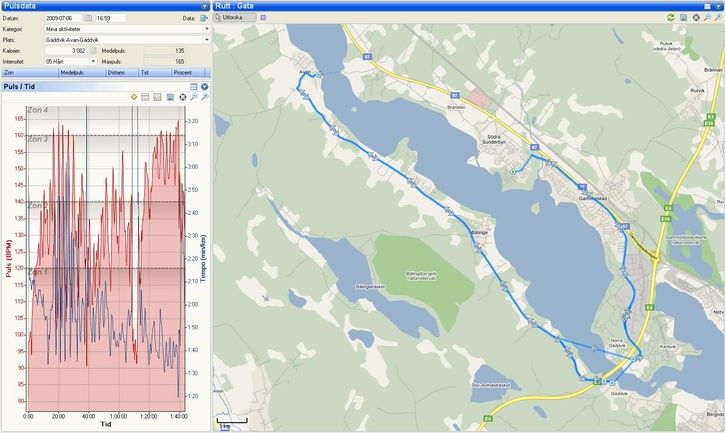
Task: Click the Rutvik label on map
Action: [x=697, y=91]
